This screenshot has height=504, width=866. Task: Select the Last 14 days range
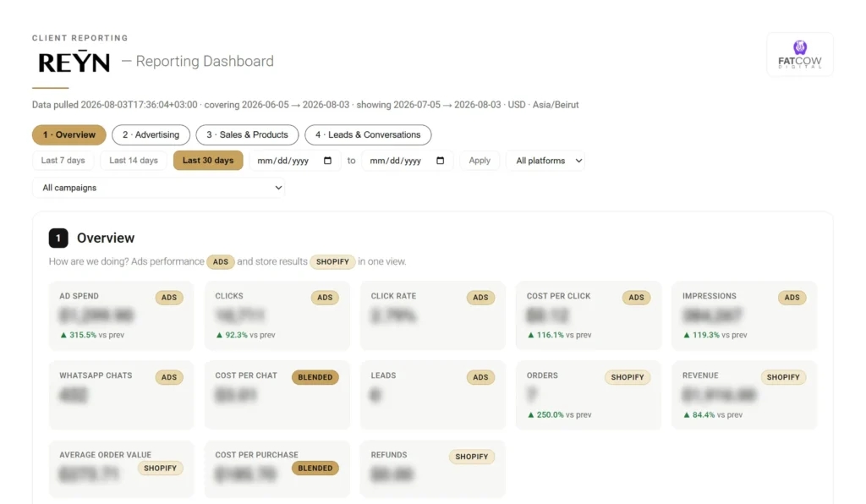133,161
